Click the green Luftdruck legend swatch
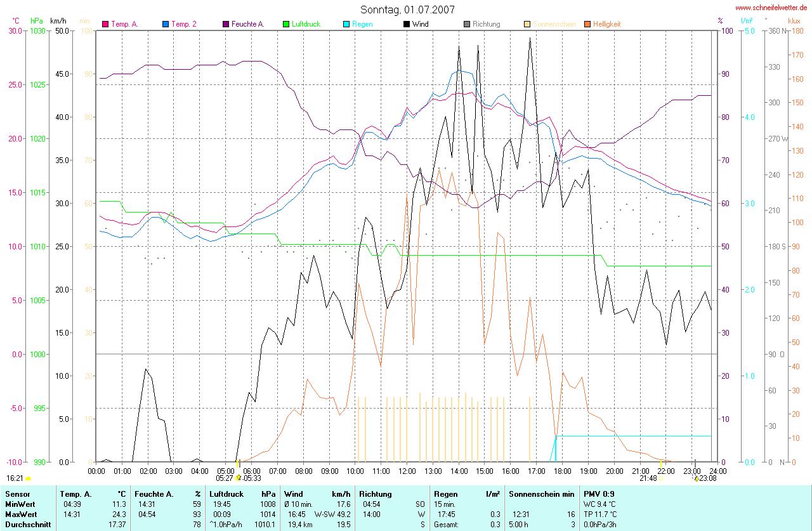Image resolution: width=812 pixels, height=531 pixels. point(286,24)
